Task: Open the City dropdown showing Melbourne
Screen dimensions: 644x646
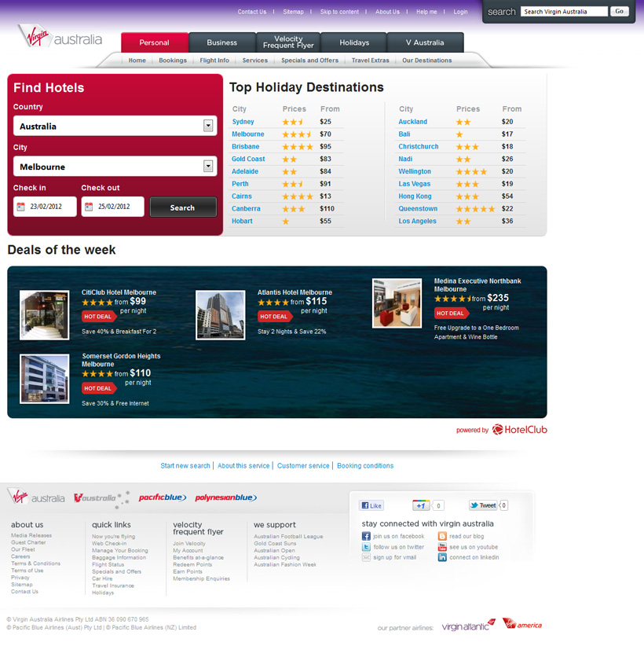Action: pos(115,166)
